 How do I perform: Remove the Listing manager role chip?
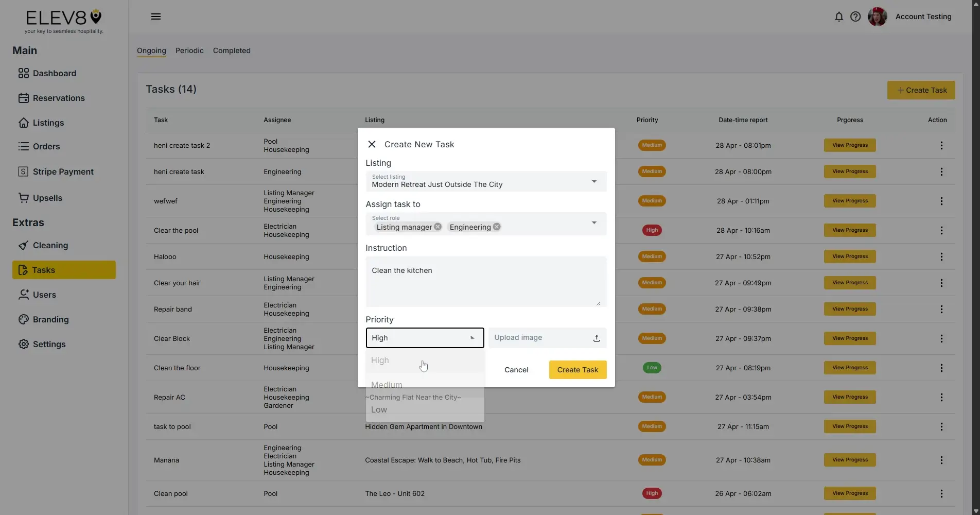coord(437,226)
